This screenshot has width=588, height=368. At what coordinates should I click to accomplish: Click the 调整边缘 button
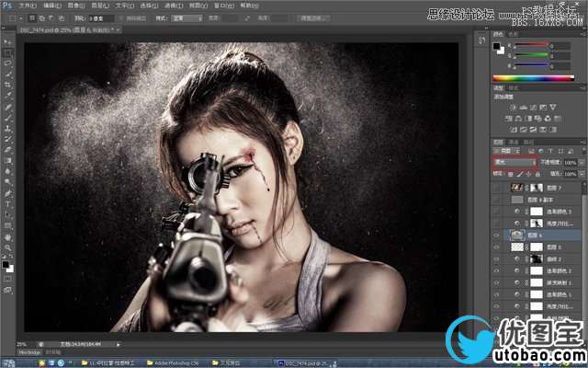(314, 18)
